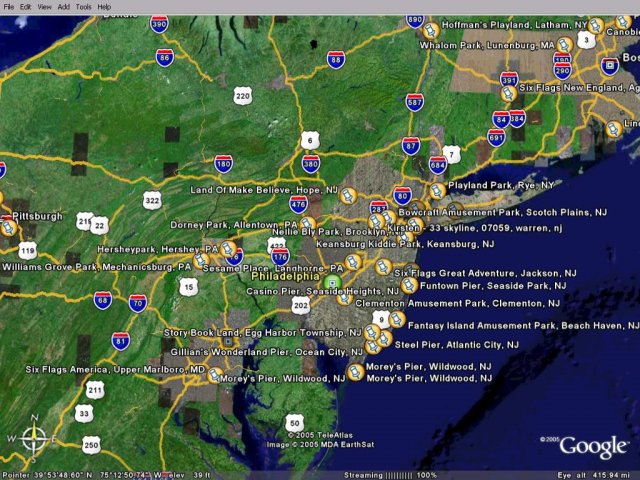Image resolution: width=640 pixels, height=480 pixels.
Task: Click the Route 202 highway shield
Action: (301, 305)
